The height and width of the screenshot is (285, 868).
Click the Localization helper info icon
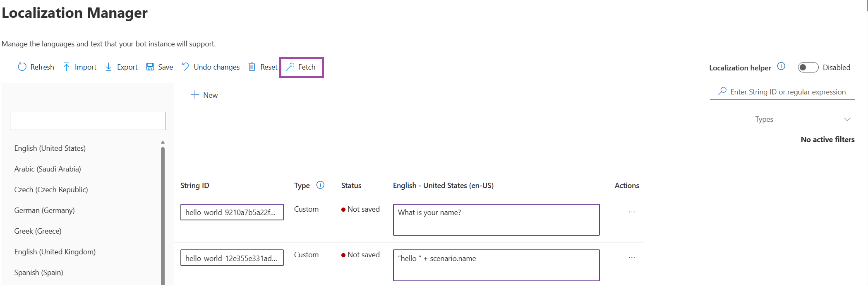(781, 67)
